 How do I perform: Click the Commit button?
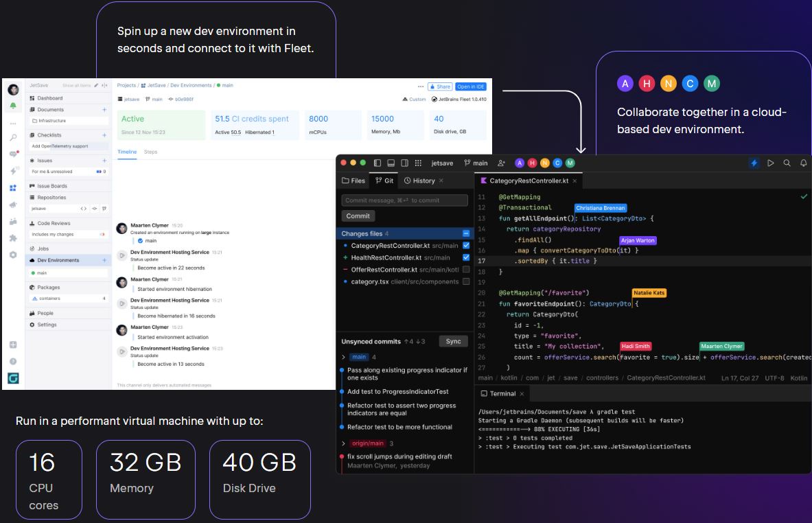tap(358, 216)
